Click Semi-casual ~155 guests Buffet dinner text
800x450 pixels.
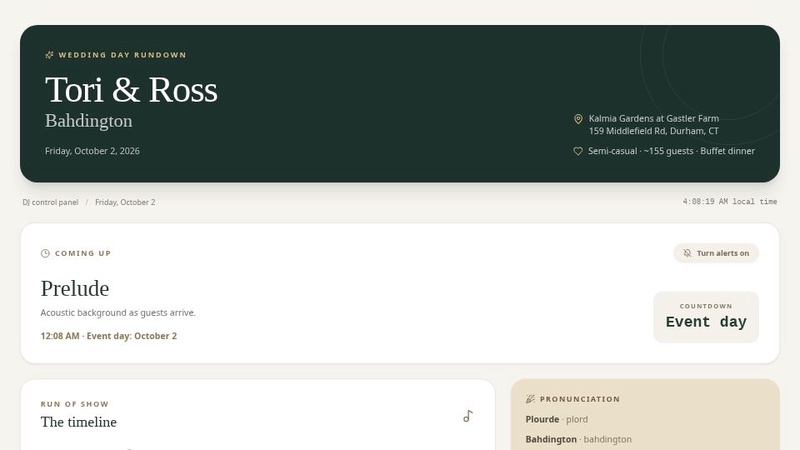671,151
